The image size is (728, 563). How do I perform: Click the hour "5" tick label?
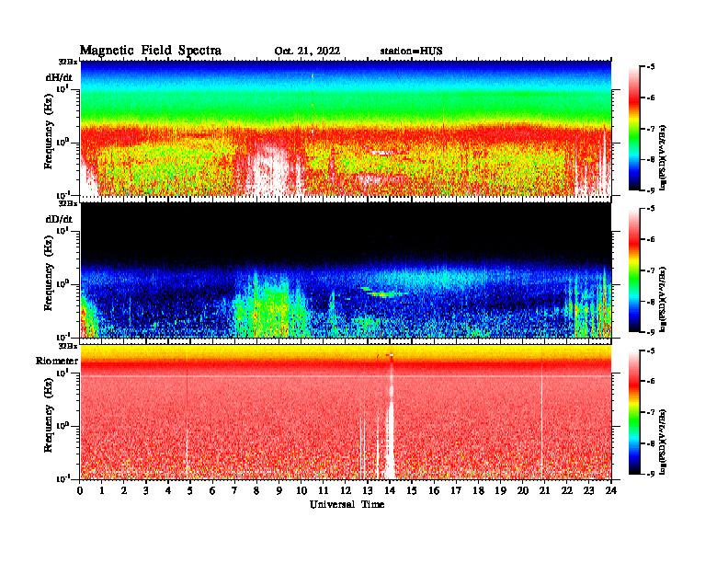(190, 491)
